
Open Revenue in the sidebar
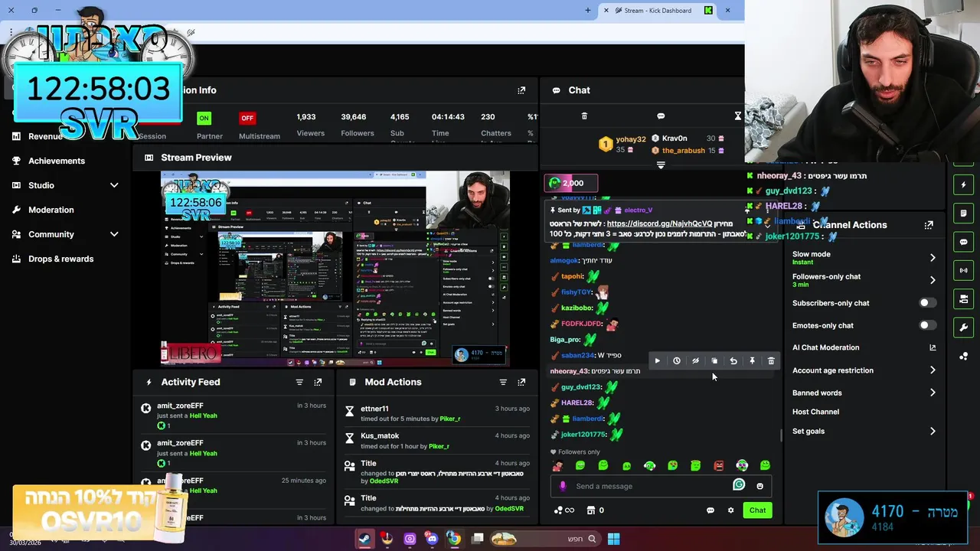(x=45, y=136)
